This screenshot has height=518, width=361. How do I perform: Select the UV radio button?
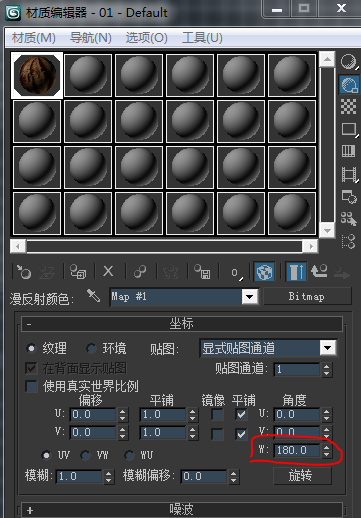point(46,455)
